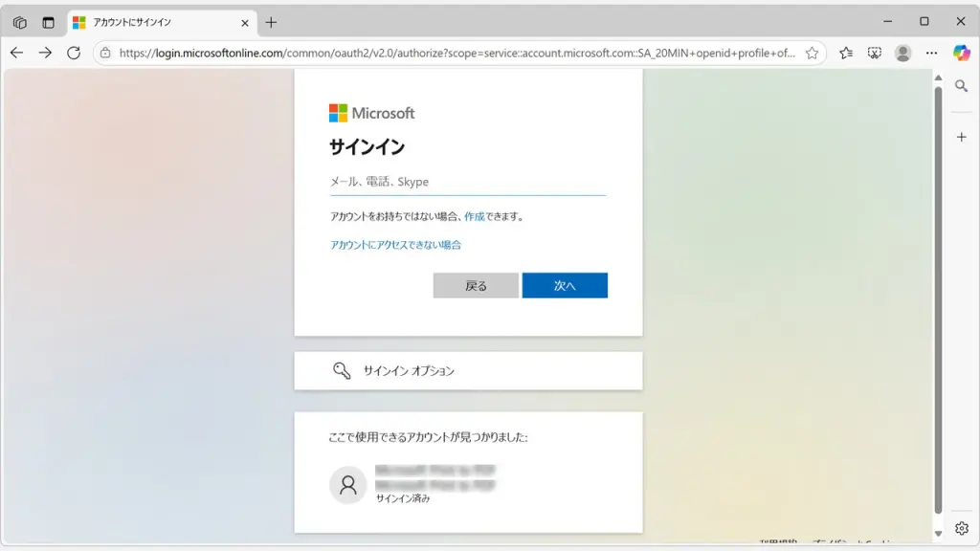Open the browser essentials icon

tap(875, 54)
